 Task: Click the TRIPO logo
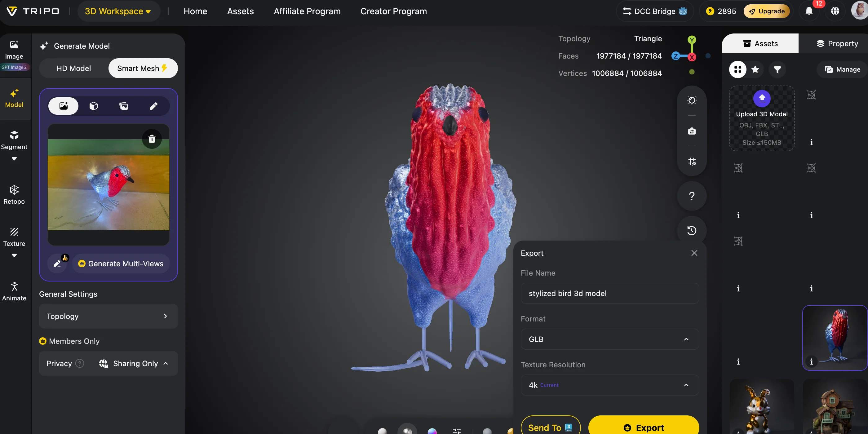(x=33, y=11)
